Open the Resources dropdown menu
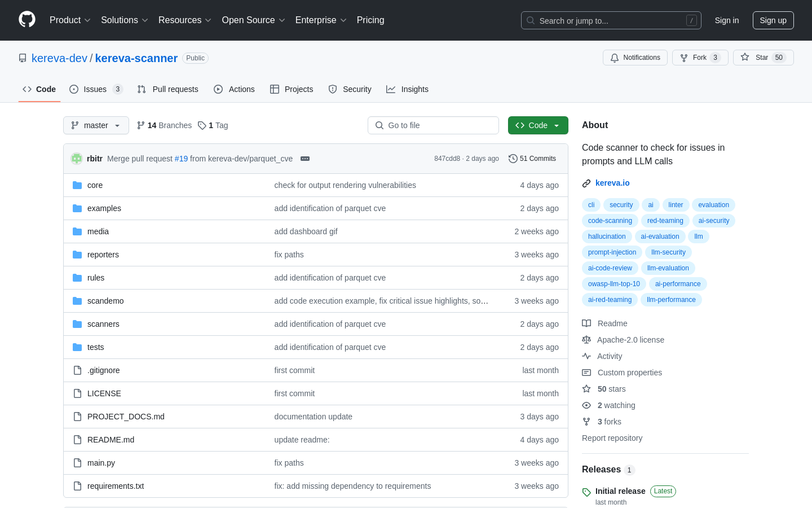The height and width of the screenshot is (508, 812). pos(185,20)
